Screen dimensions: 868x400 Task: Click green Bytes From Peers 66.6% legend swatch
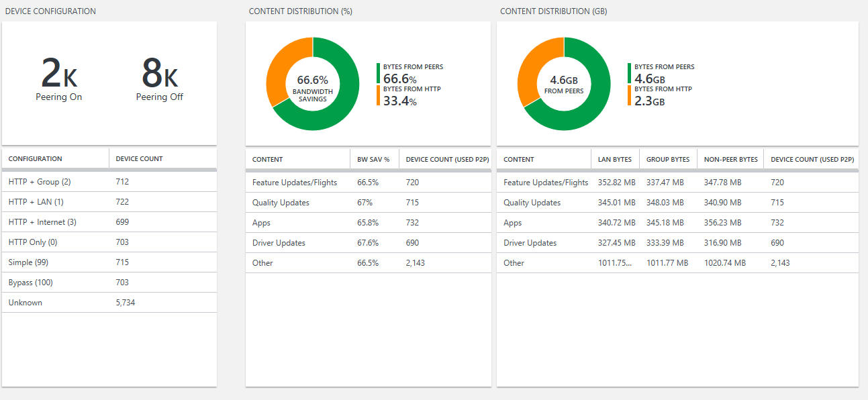(378, 73)
